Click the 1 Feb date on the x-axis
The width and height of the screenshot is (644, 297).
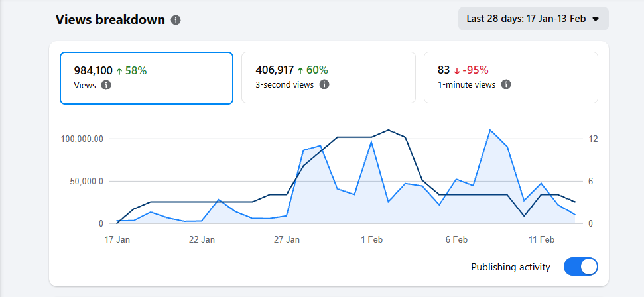371,239
